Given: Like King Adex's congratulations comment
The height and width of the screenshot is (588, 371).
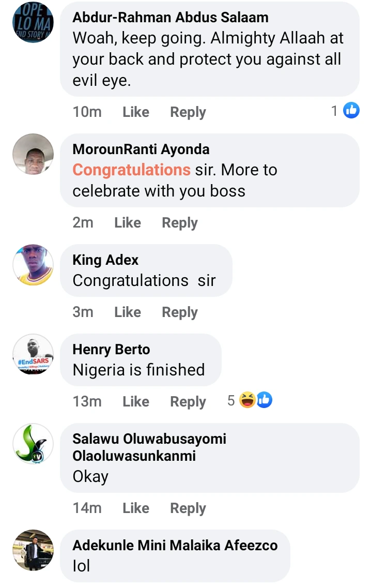Looking at the screenshot, I should pos(128,312).
